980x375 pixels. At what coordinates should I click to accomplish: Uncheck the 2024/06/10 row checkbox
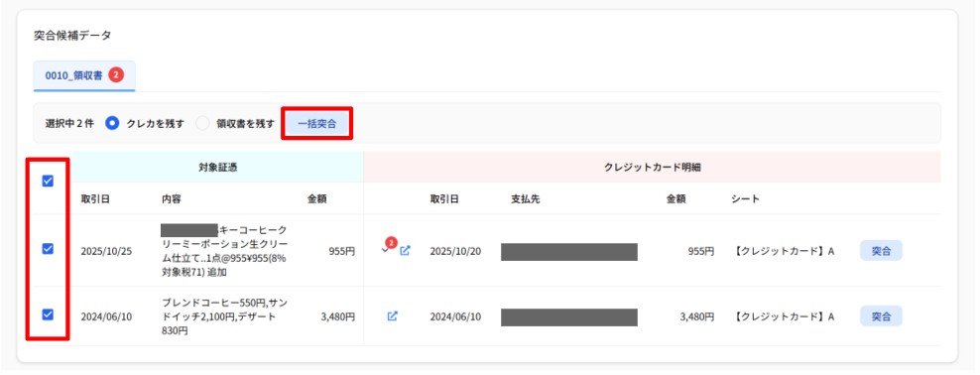[x=48, y=314]
